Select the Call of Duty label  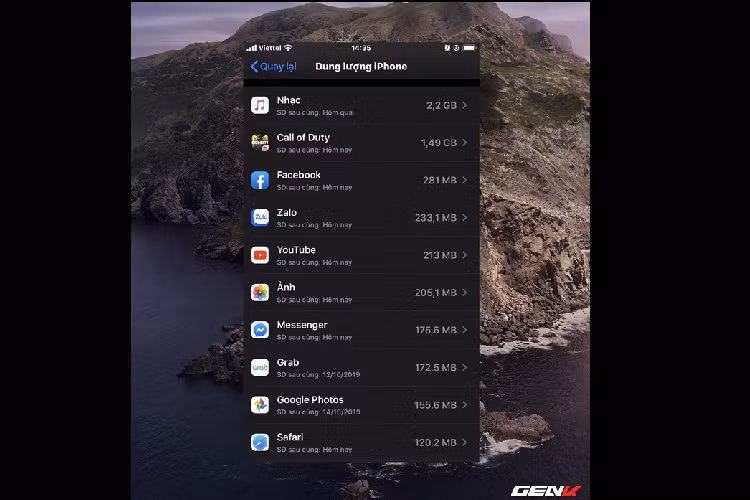[x=303, y=138]
